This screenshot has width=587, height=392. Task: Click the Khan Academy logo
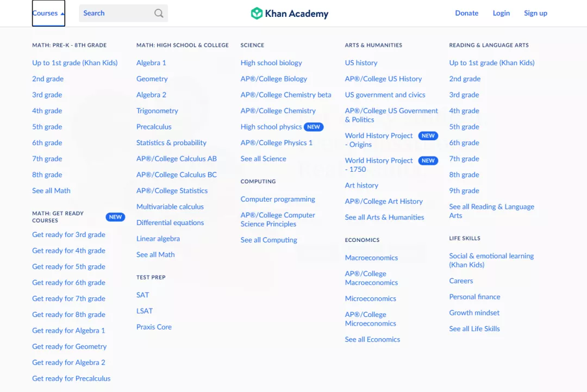[x=289, y=14]
